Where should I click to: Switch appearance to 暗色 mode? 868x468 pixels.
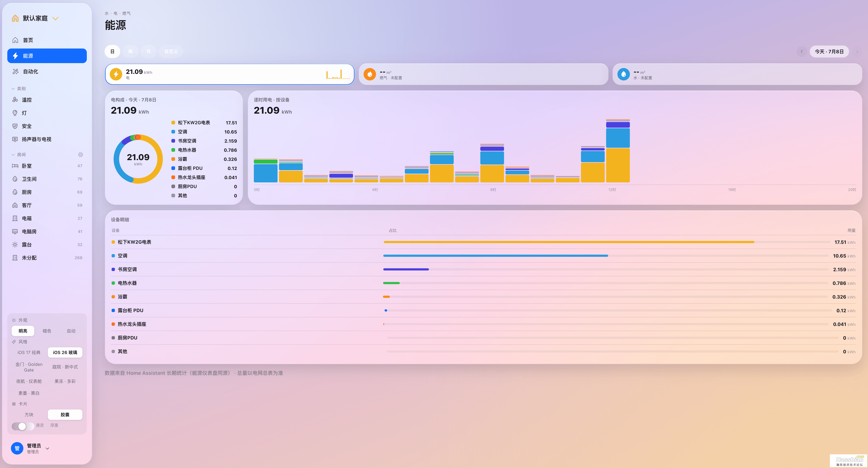pyautogui.click(x=47, y=331)
